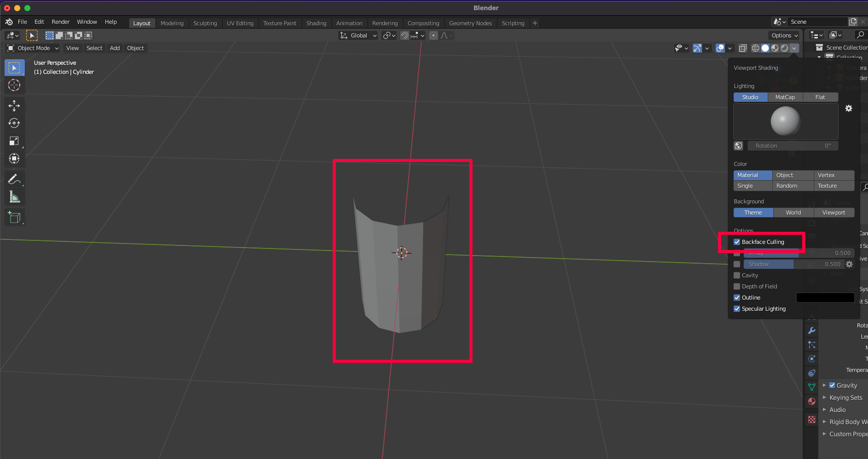Switch to the Geometry Nodes workspace tab
Viewport: 868px width, 459px height.
click(x=470, y=23)
